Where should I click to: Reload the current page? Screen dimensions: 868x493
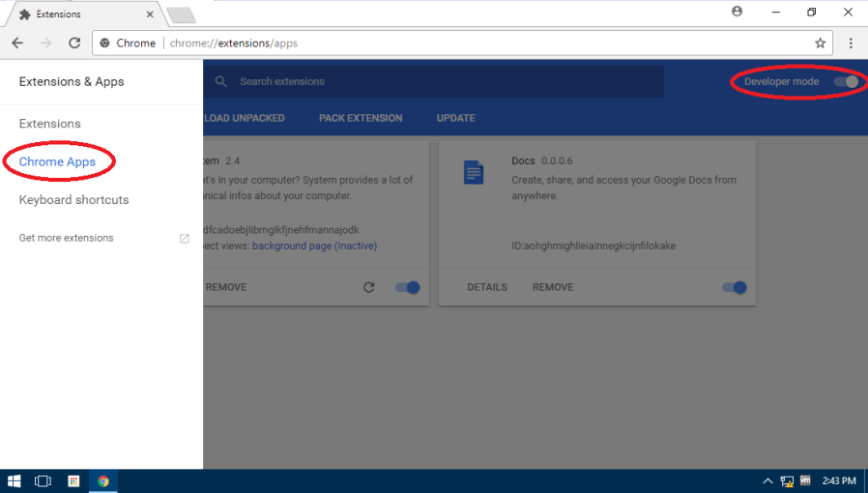pyautogui.click(x=74, y=43)
